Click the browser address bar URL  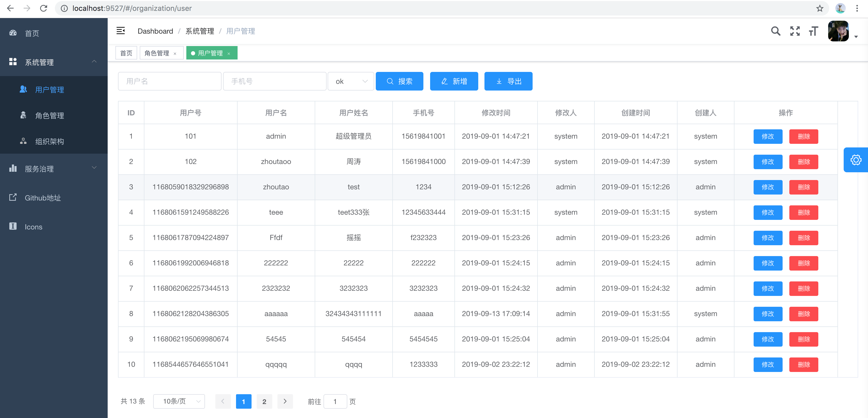coord(132,9)
